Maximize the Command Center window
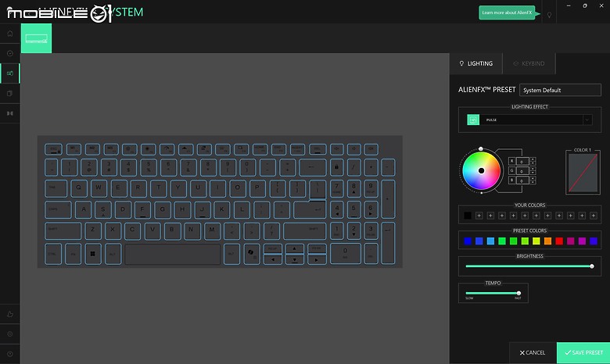Screen dimensions: 610x364 (x=585, y=5)
